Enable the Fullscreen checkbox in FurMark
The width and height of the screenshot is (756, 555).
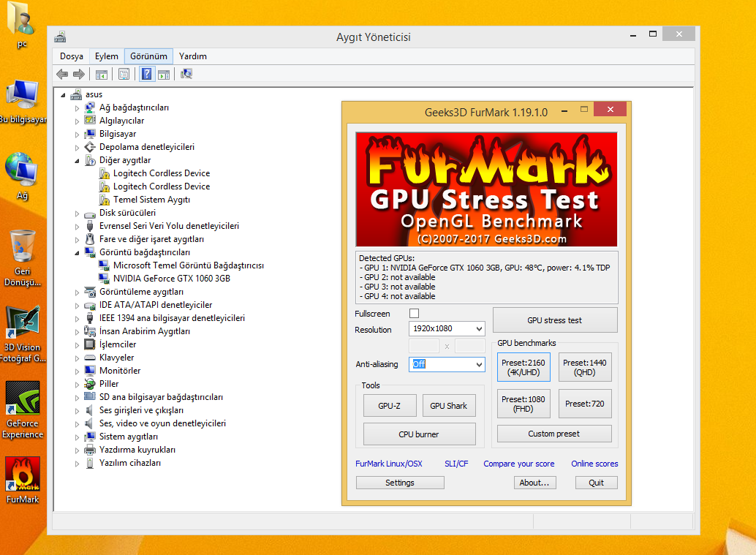click(414, 314)
